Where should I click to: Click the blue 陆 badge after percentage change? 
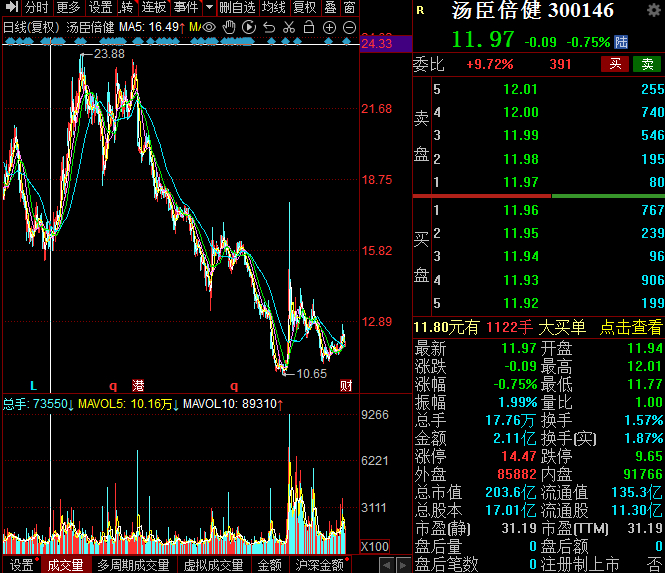click(621, 42)
